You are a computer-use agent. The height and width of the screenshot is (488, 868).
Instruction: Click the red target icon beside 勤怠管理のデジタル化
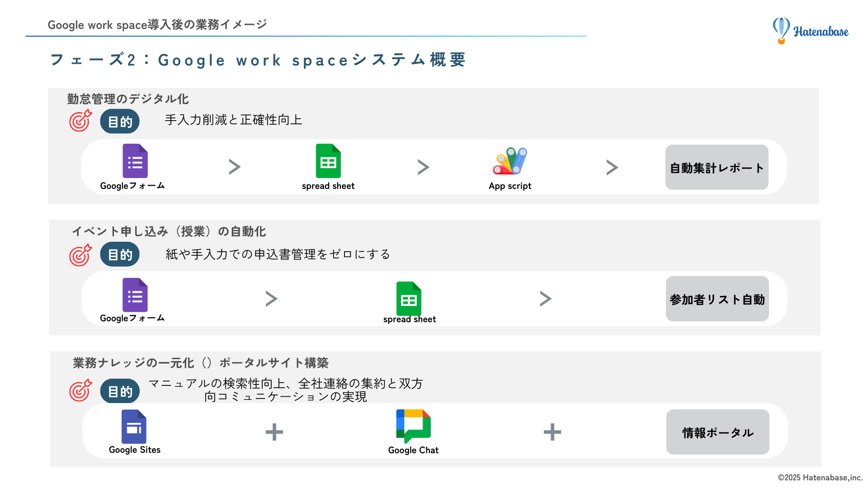coord(79,121)
